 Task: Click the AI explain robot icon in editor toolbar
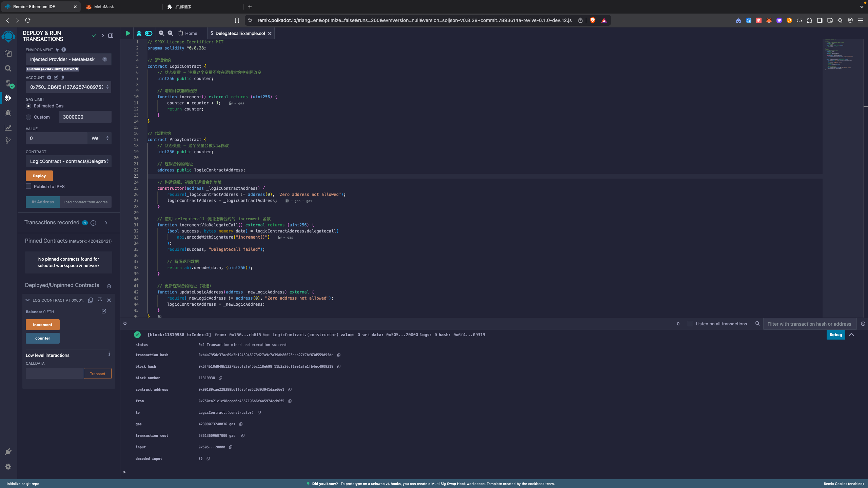click(x=139, y=33)
